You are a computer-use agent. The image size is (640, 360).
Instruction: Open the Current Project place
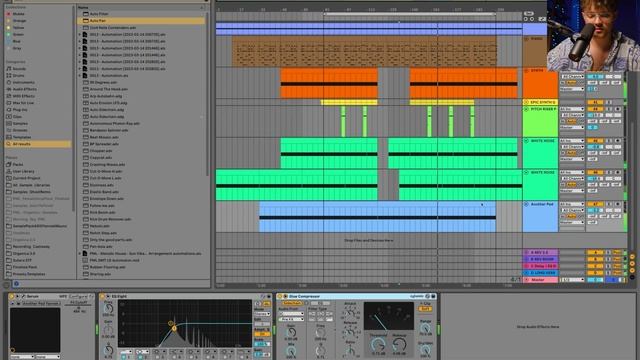coord(26,178)
